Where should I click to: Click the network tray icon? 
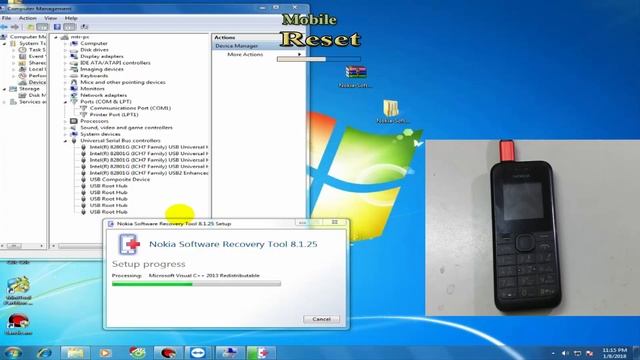577,353
